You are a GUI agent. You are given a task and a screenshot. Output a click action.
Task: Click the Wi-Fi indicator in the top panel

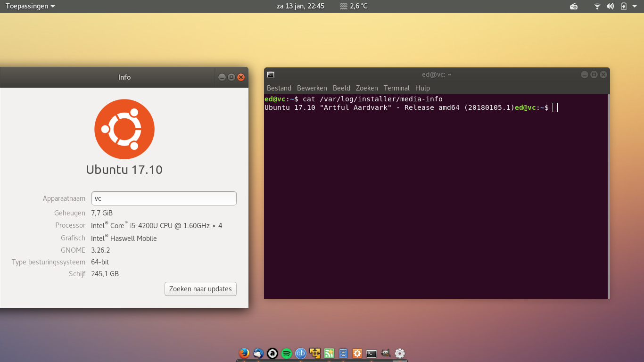[597, 6]
